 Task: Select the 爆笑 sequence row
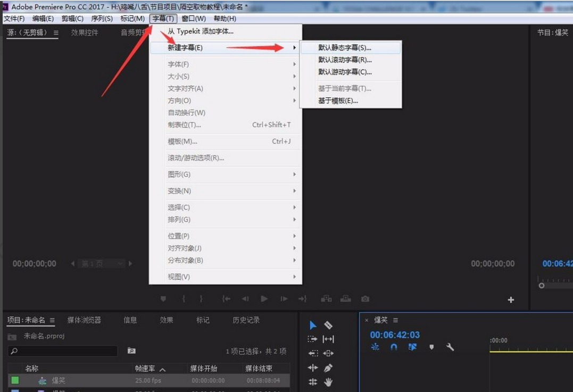pyautogui.click(x=149, y=380)
